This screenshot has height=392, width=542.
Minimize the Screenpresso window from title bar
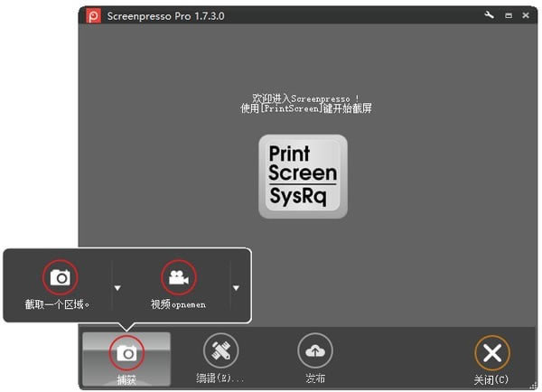509,15
